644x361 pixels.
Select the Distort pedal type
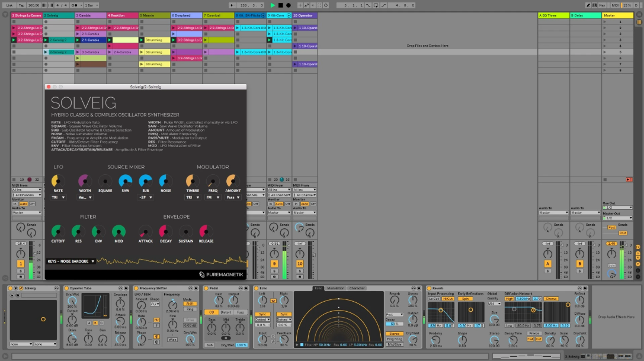pos(226,312)
